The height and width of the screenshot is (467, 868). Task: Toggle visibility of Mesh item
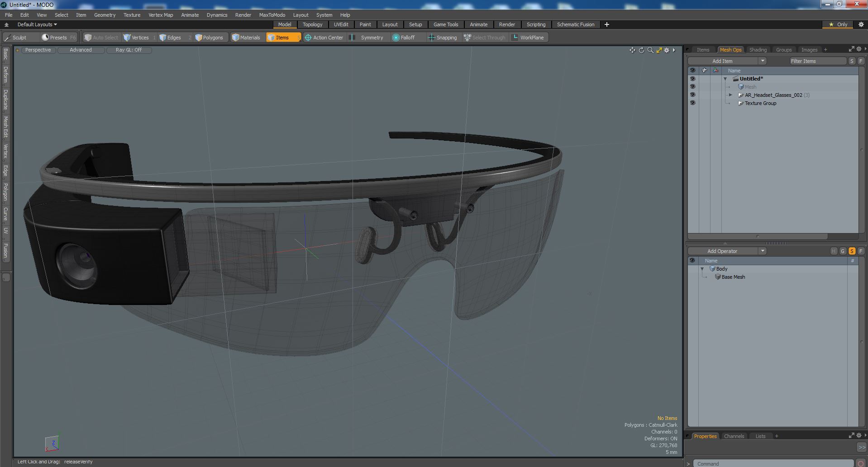click(692, 87)
